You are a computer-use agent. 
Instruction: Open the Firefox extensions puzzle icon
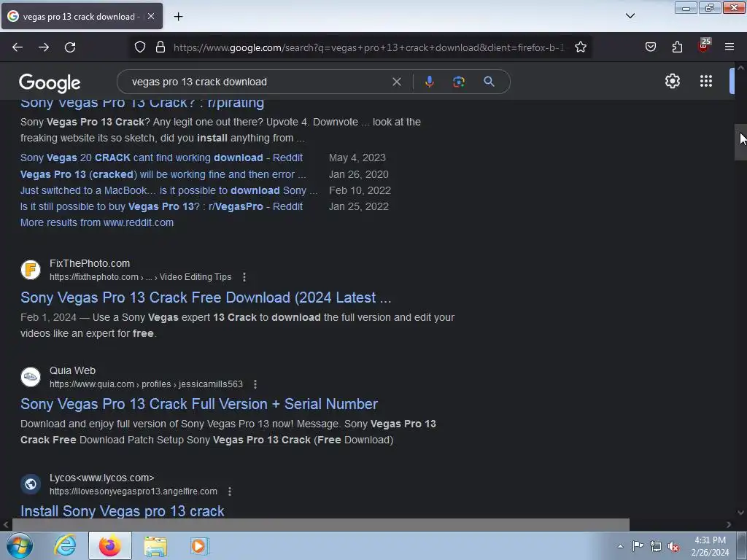pyautogui.click(x=677, y=47)
